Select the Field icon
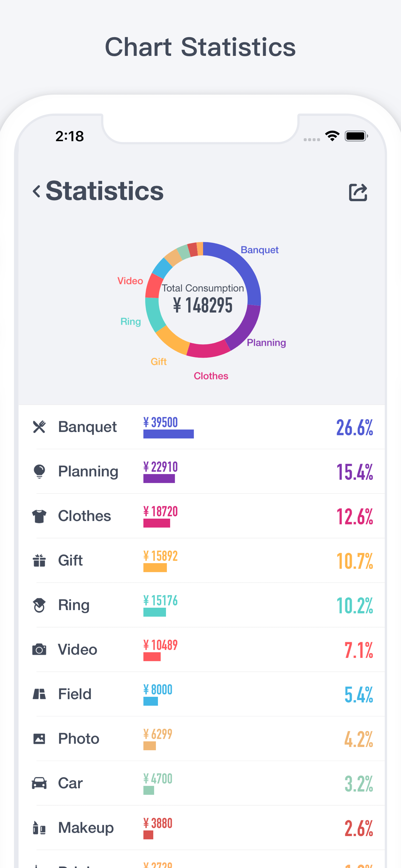This screenshot has height=868, width=401. (39, 693)
